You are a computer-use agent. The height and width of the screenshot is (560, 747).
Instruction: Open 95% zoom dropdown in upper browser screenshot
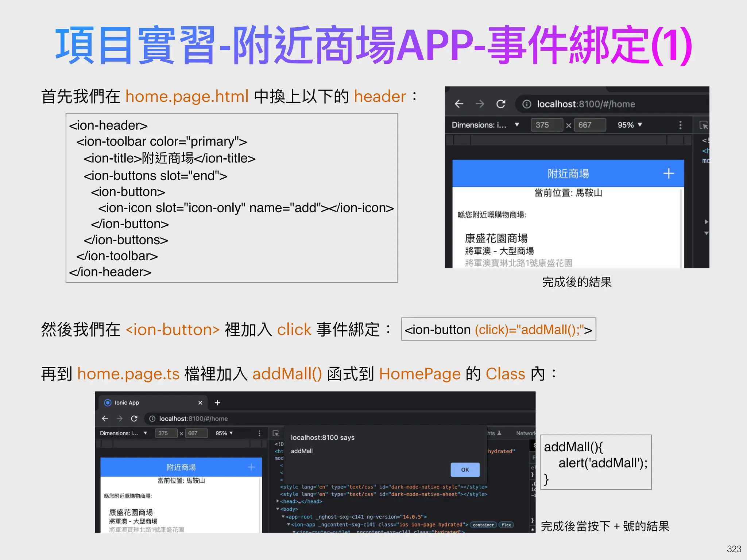[630, 125]
